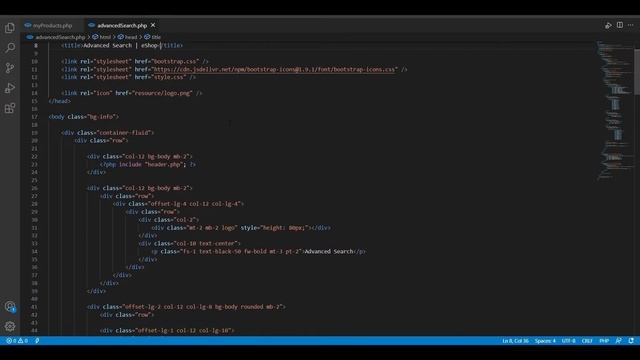Change the UTF-8 file encoding

(x=568, y=341)
